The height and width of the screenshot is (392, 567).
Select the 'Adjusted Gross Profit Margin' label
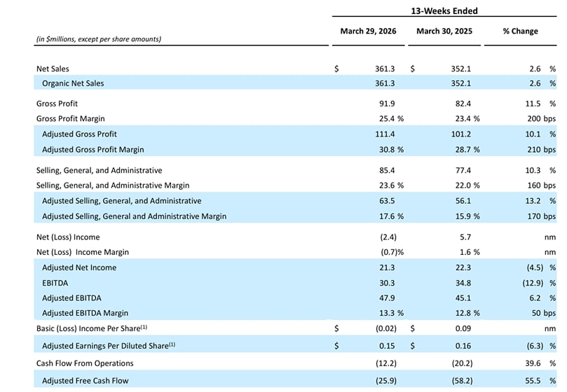click(93, 150)
